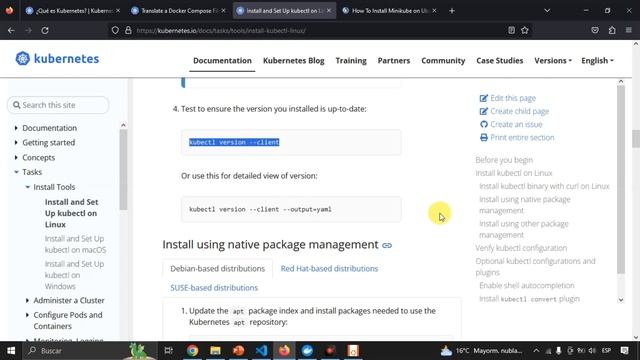
Task: Open the Pocket save icon
Action: [595, 30]
